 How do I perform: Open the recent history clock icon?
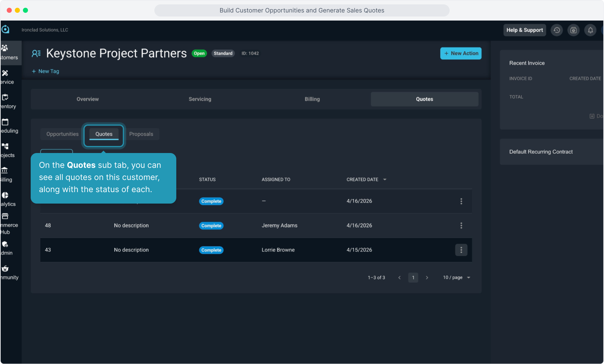(557, 30)
